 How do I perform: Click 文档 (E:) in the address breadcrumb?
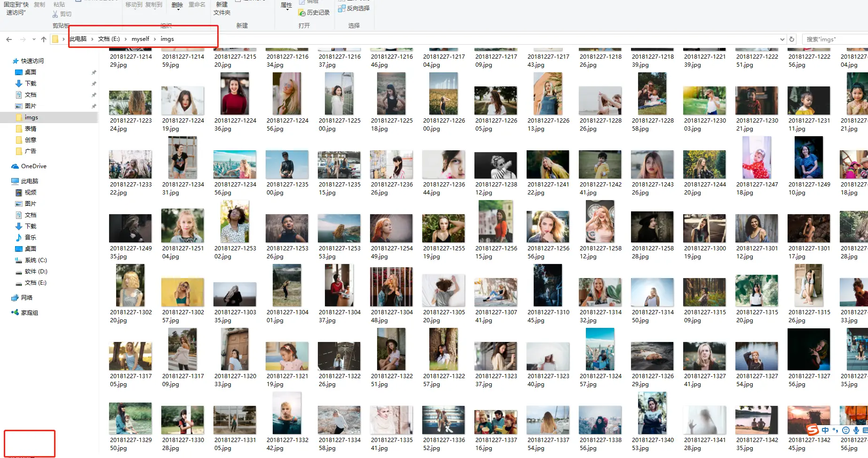[109, 39]
